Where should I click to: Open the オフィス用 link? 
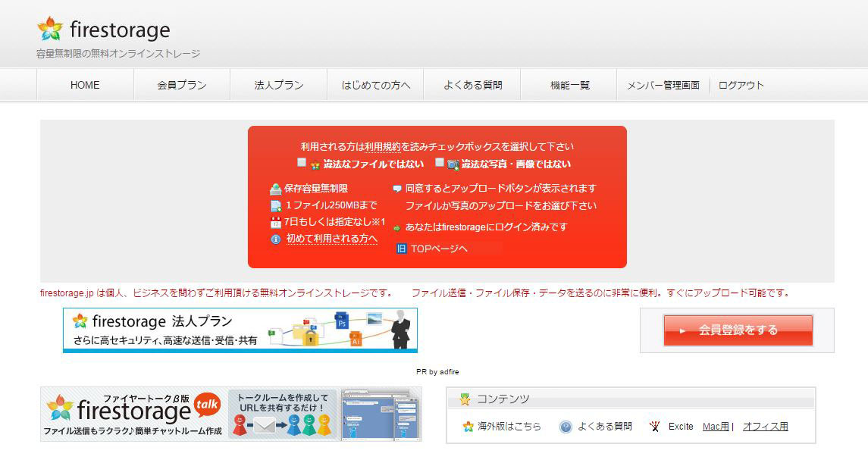pos(766,427)
